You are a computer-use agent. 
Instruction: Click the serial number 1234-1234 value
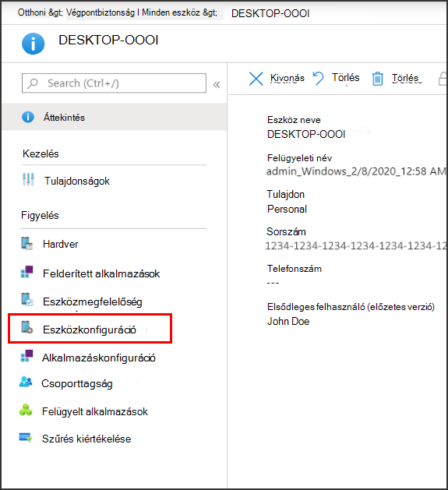[x=356, y=245]
